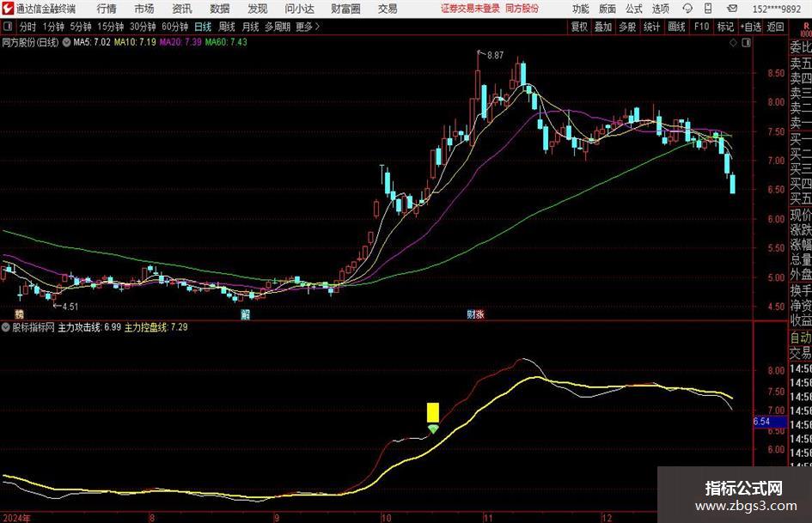
Task: Toggle the left sidebar panel icon
Action: point(7,27)
